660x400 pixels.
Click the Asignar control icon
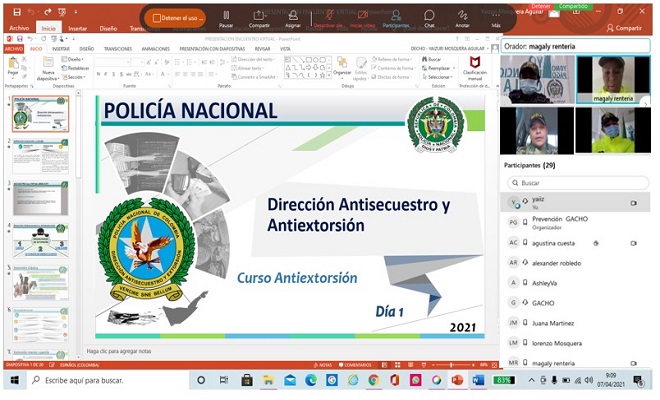coord(293,16)
